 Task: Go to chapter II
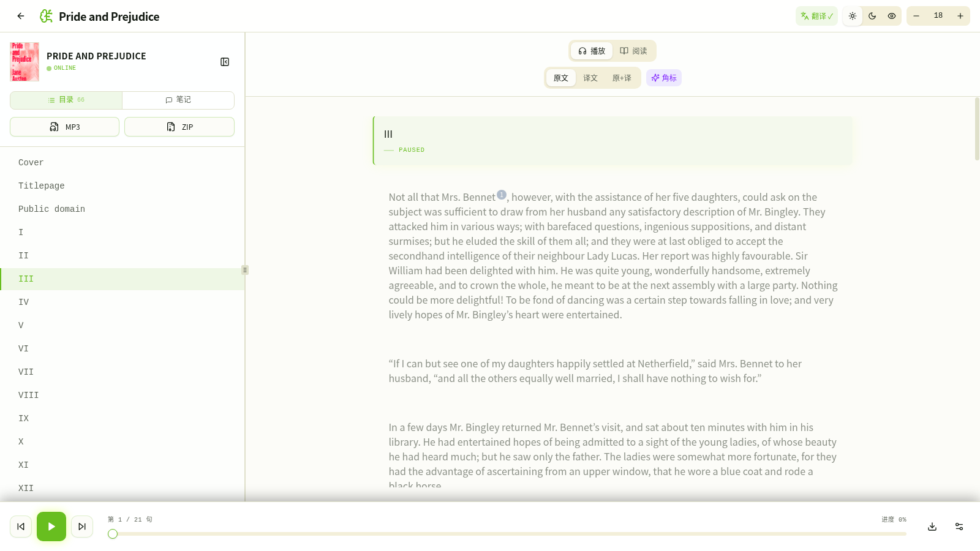coord(123,255)
